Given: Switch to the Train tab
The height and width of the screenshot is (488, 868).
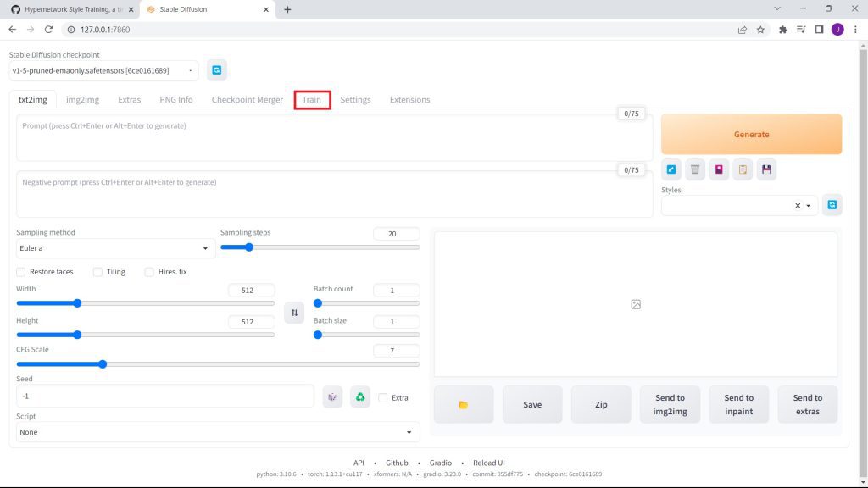Looking at the screenshot, I should (x=312, y=100).
